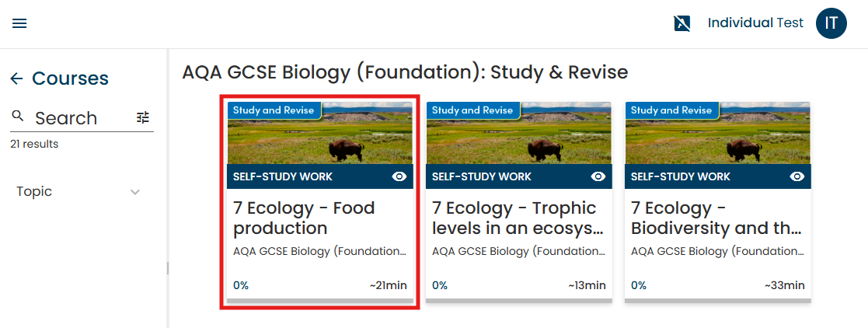
Task: Open the IT user avatar menu
Action: pos(831,23)
